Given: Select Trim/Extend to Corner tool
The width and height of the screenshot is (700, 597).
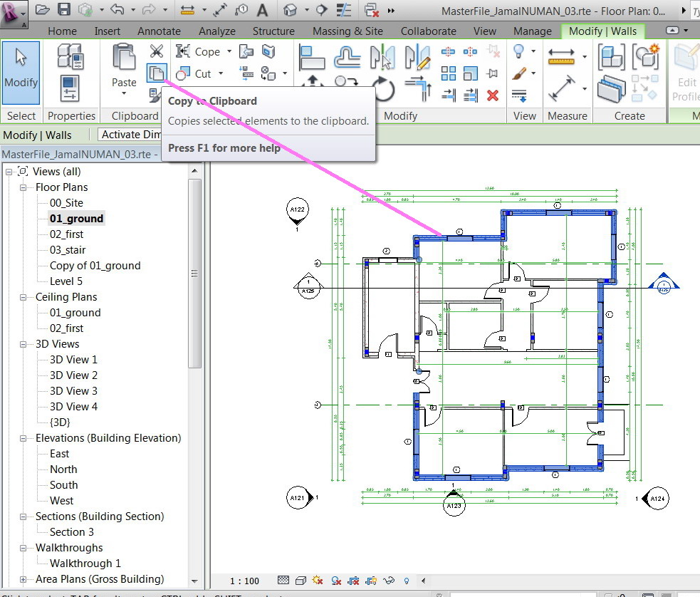Looking at the screenshot, I should pos(418,88).
